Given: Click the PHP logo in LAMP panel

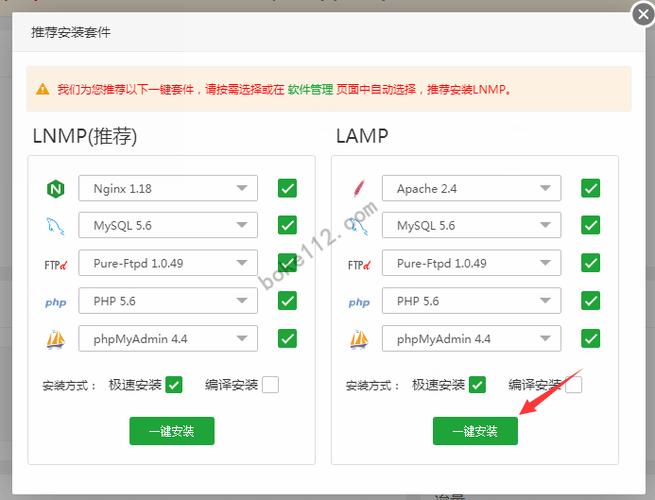Looking at the screenshot, I should [359, 302].
